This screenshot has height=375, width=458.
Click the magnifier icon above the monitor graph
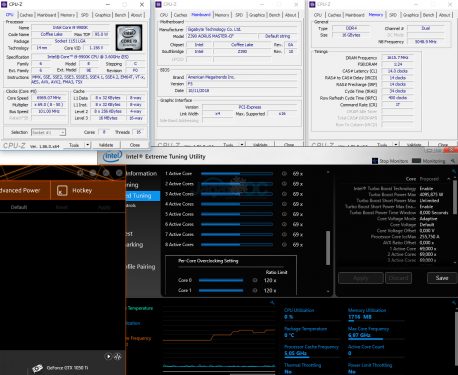[x=272, y=302]
